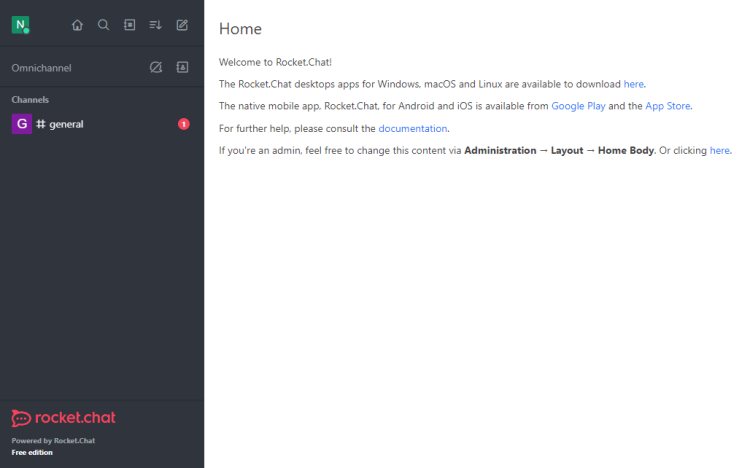
Task: Open the user avatar menu
Action: click(20, 25)
